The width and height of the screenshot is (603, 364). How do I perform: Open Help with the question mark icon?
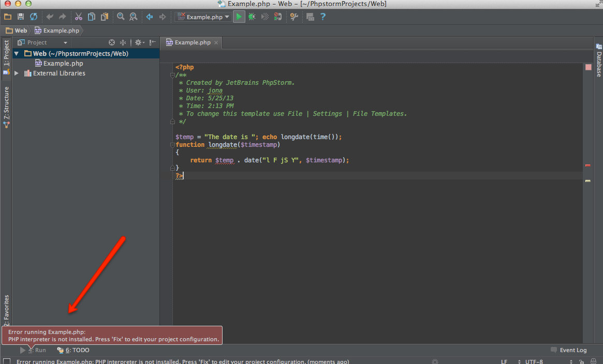[x=323, y=17]
